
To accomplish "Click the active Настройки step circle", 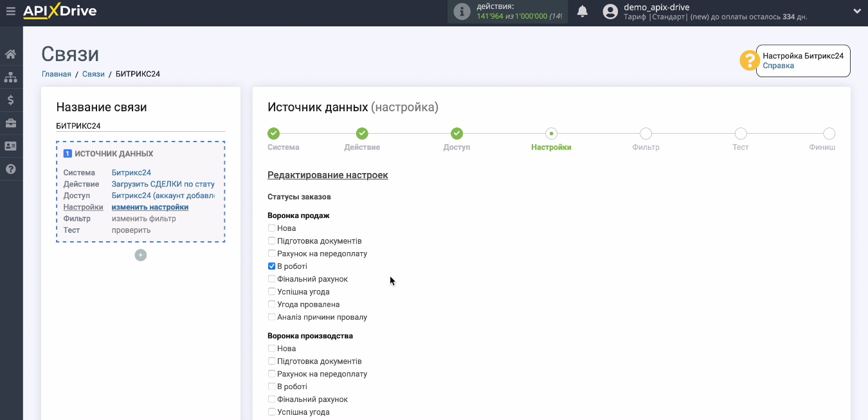I will pyautogui.click(x=551, y=133).
